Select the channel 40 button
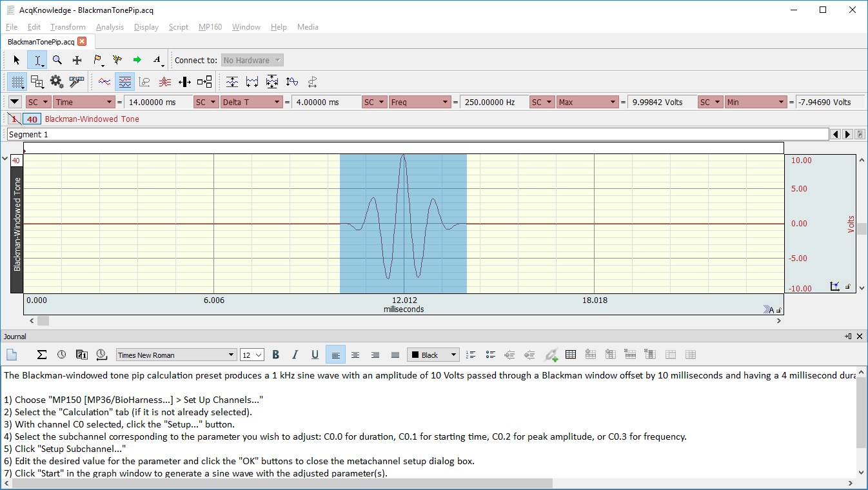868x490 pixels. tap(32, 119)
